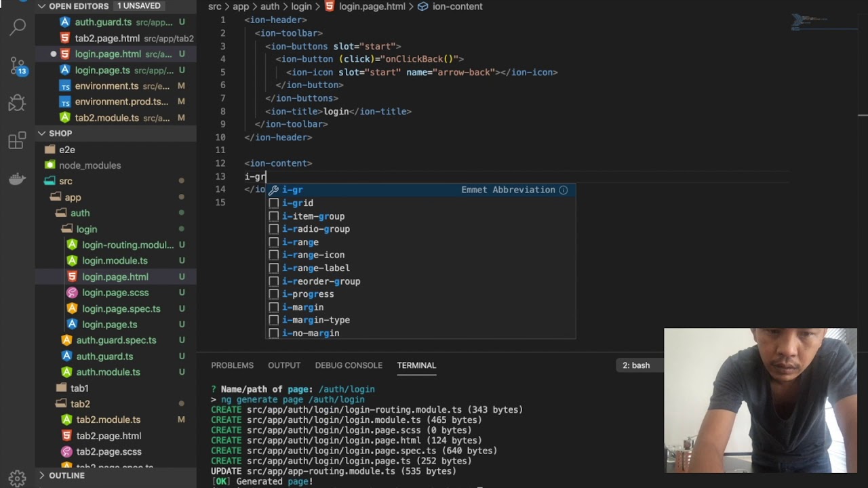Click the HTML5 icon in the breadcrumb
868x488 pixels.
tap(330, 6)
